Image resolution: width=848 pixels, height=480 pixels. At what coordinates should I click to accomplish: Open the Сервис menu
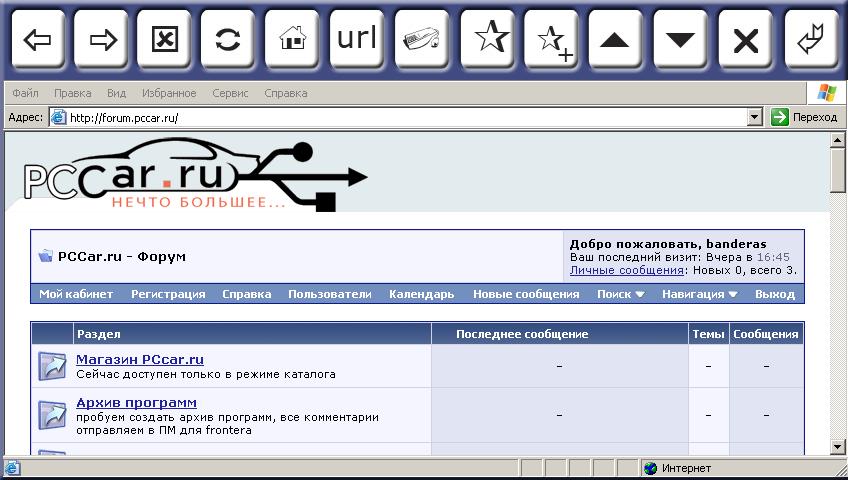pyautogui.click(x=230, y=93)
